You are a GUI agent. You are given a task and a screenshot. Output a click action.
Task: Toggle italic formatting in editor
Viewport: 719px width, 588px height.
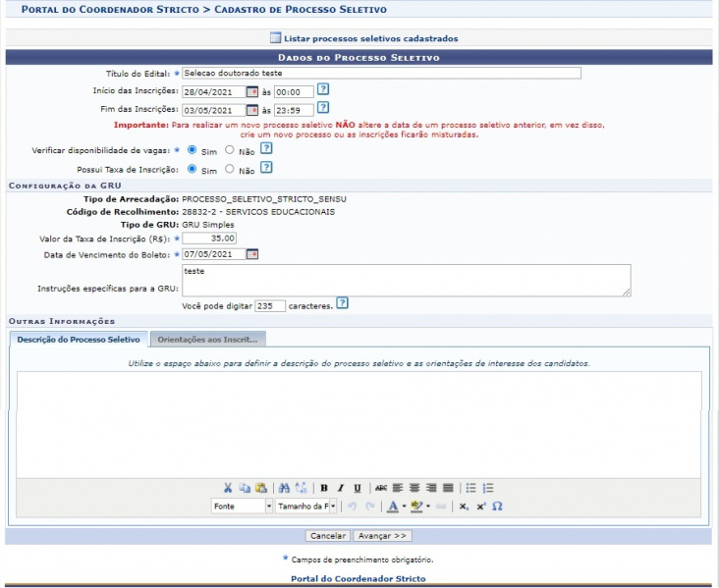point(340,488)
